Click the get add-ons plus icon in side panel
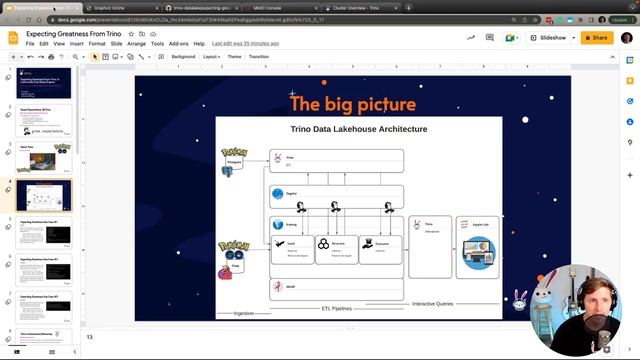 tap(630, 175)
